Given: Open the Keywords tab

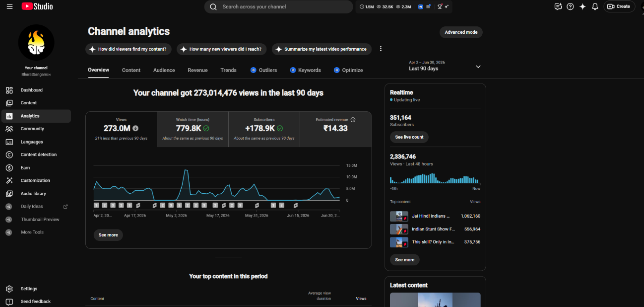Looking at the screenshot, I should click(x=305, y=70).
